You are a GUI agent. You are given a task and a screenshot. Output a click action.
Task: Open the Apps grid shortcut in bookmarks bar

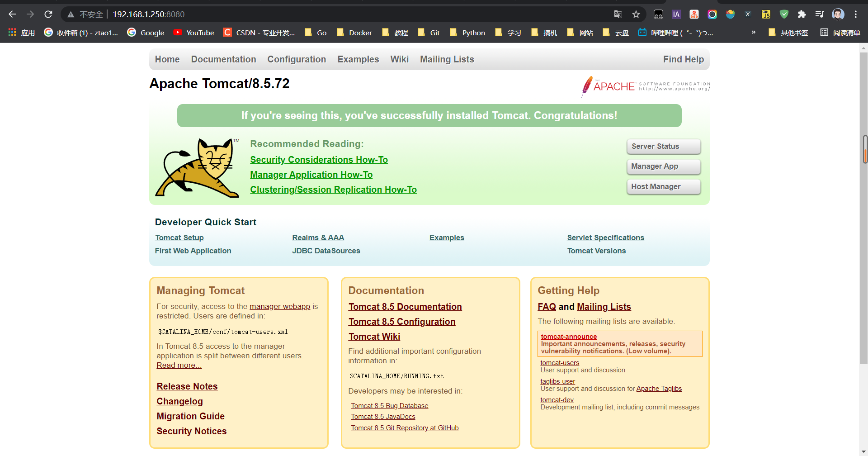pos(21,33)
